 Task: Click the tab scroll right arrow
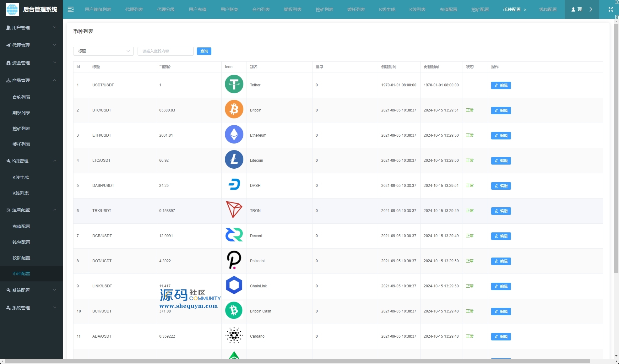(x=591, y=9)
